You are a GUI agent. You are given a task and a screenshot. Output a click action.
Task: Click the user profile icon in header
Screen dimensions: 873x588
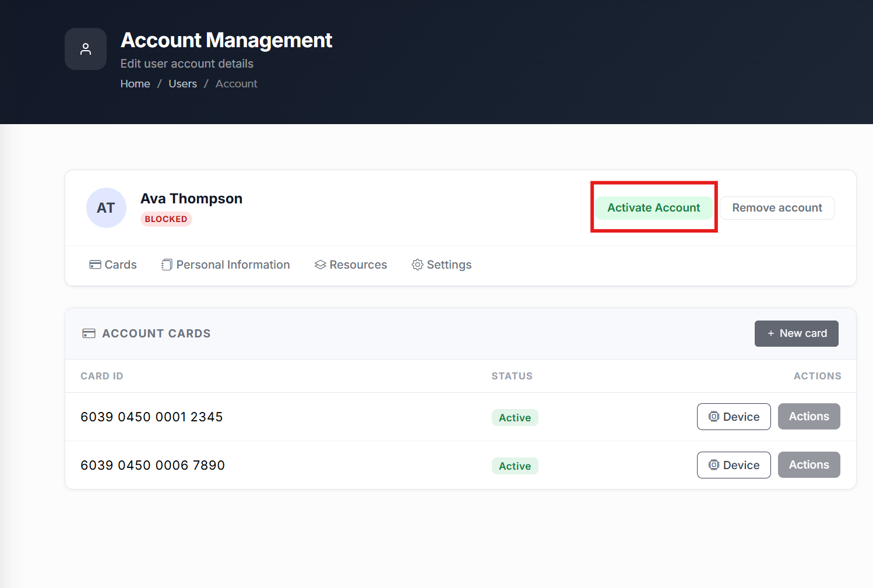click(x=86, y=49)
